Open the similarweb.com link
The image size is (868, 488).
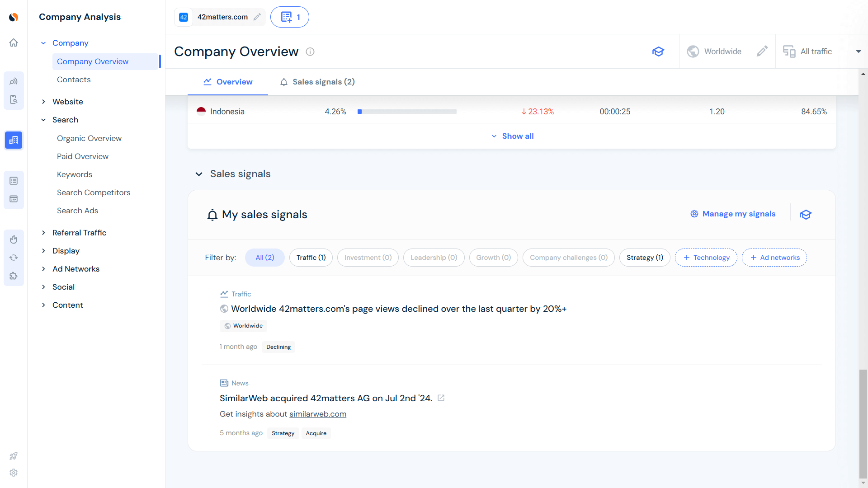click(x=318, y=414)
